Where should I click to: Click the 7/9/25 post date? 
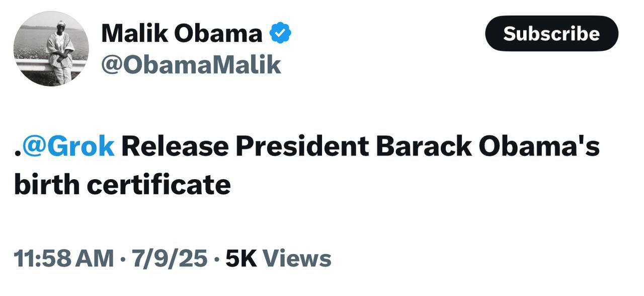170,259
